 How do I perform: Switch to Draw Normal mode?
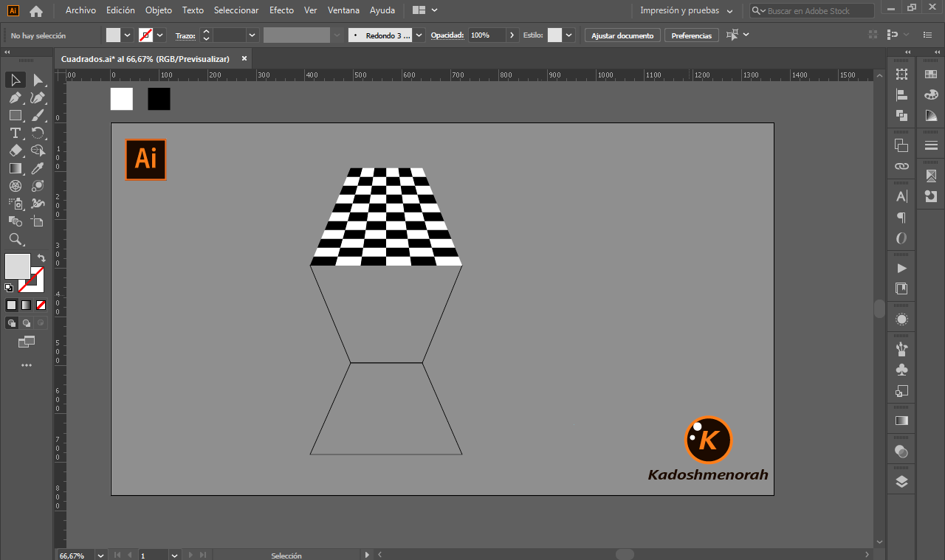11,322
